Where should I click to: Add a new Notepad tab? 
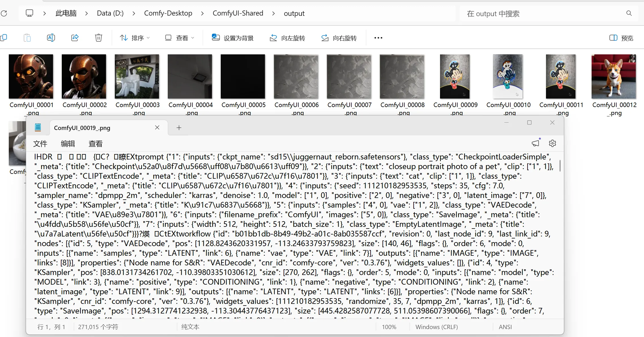coord(179,128)
